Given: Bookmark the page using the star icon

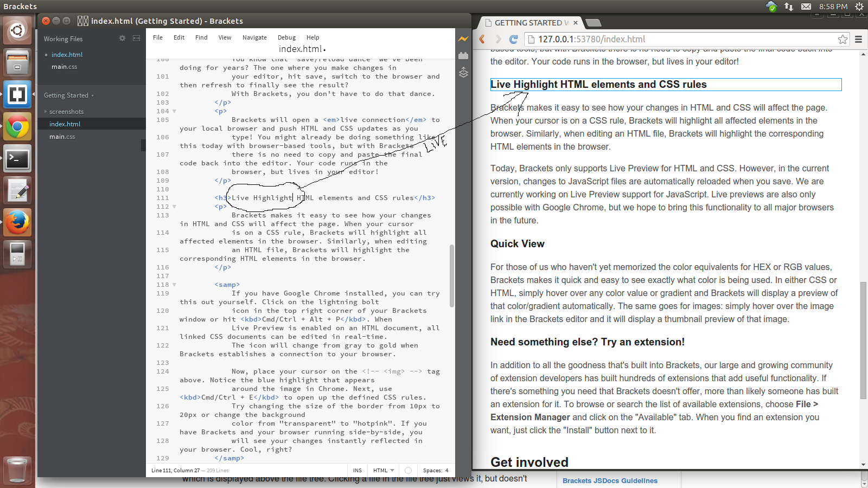Looking at the screenshot, I should [x=843, y=39].
